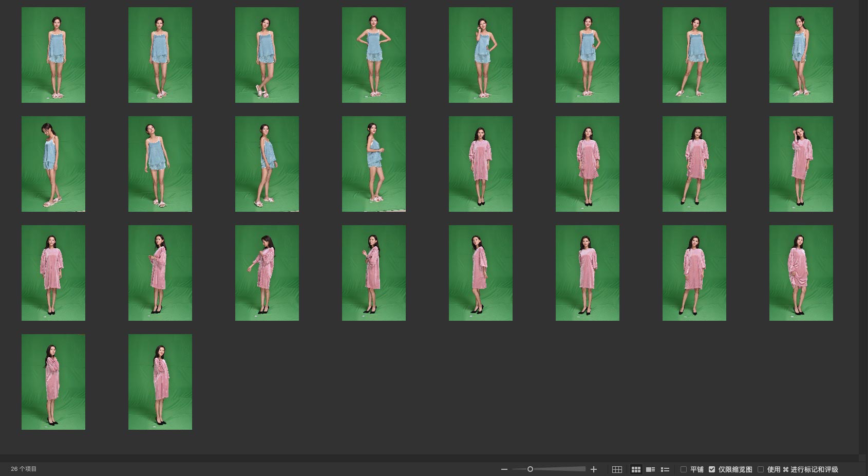Image resolution: width=868 pixels, height=476 pixels.
Task: Select first pink dress photo in second row
Action: [x=481, y=164]
